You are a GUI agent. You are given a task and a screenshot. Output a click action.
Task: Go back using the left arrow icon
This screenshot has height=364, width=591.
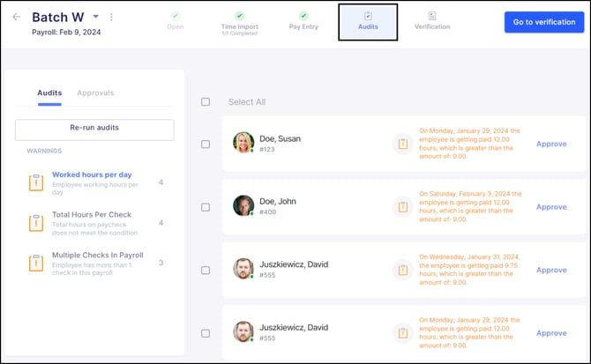16,17
